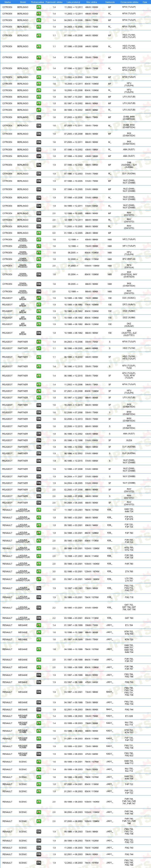
Task: Click petrol icon in Xsara Picasso NFV row
Action: pyautogui.click(x=39, y=246)
